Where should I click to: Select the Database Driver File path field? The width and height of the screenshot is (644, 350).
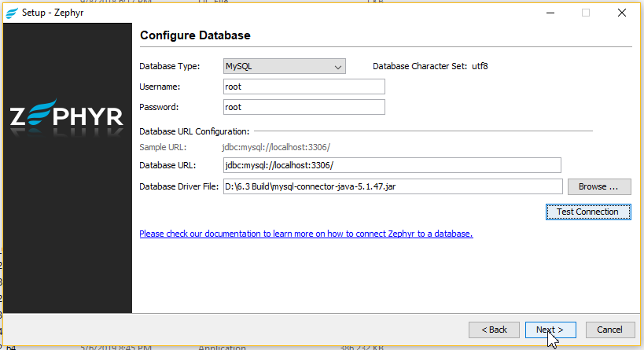click(392, 186)
